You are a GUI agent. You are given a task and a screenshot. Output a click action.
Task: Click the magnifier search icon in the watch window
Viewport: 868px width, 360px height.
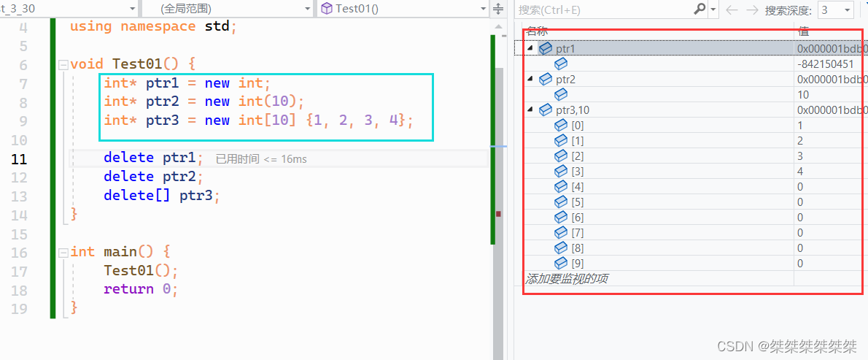point(700,9)
